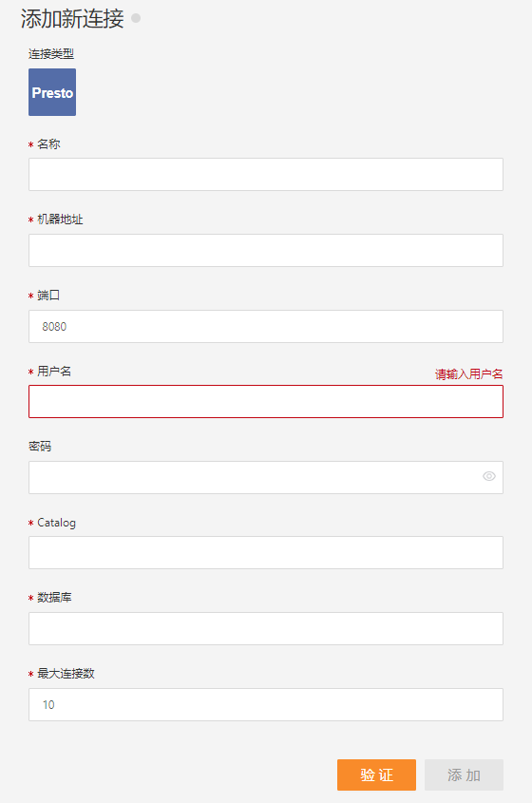Click the gray info dot beside 添加新连接 title
The image size is (532, 803).
click(136, 18)
